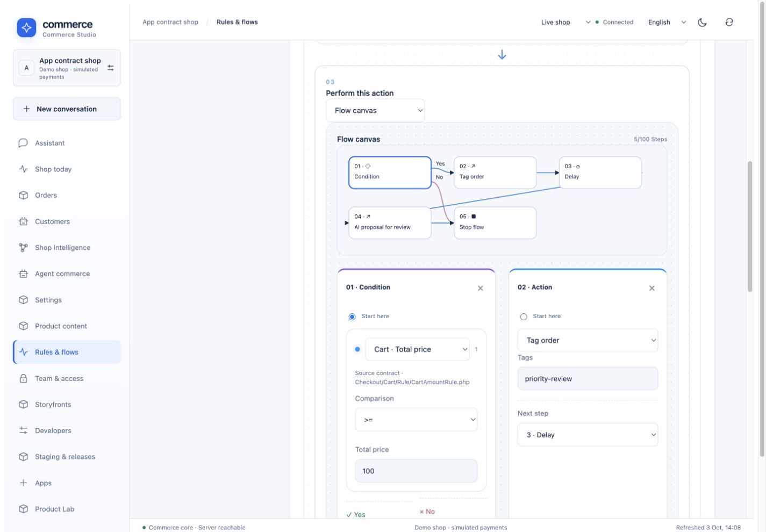Screen dimensions: 766x532
Task: Click the refresh icon in header
Action: [729, 22]
